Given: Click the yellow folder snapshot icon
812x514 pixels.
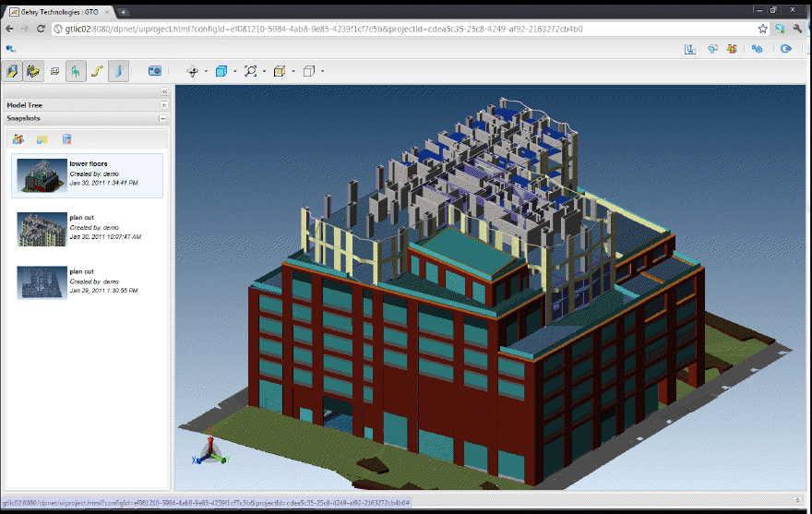Looking at the screenshot, I should (x=42, y=139).
